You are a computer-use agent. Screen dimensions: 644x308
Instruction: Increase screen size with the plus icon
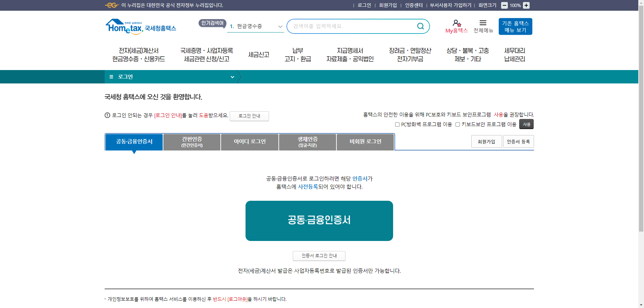(526, 5)
